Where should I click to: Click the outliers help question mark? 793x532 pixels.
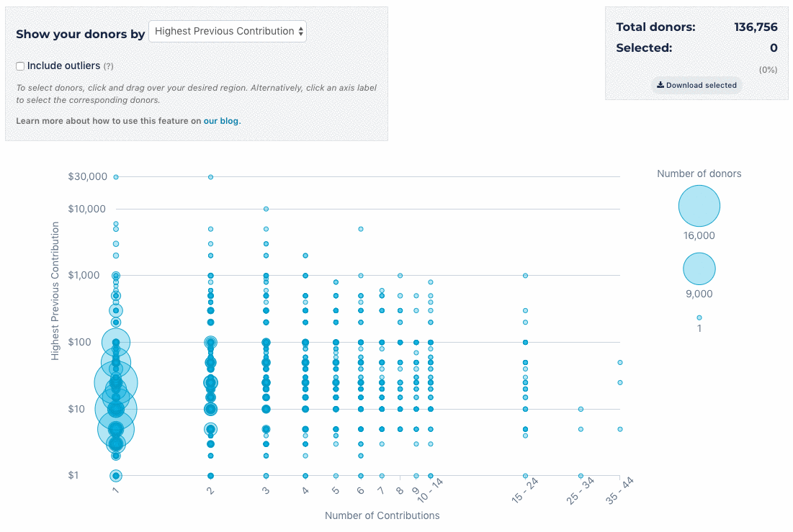[x=109, y=66]
